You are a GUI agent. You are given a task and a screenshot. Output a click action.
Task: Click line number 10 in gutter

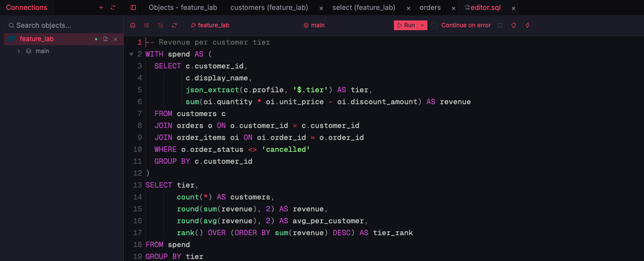coord(138,149)
